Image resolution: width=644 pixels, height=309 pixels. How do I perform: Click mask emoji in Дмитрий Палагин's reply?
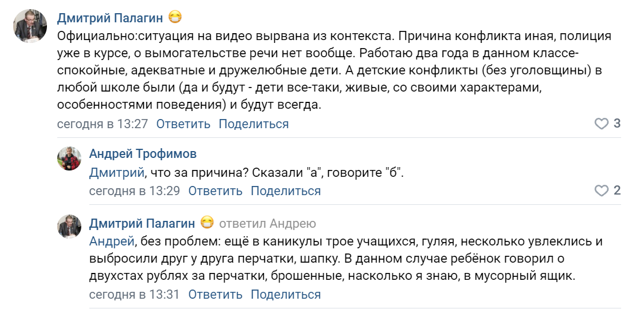pyautogui.click(x=207, y=223)
